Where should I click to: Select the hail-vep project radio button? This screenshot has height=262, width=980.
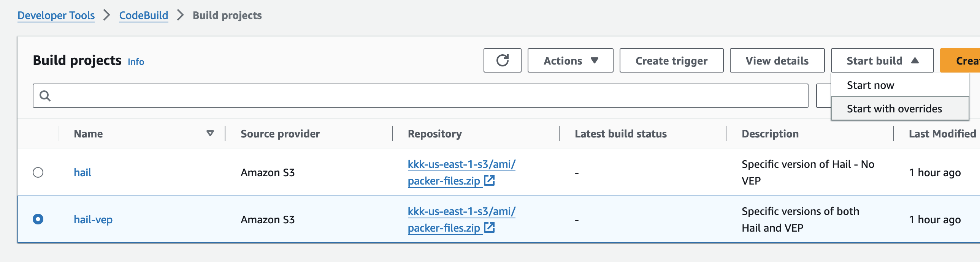coord(38,219)
